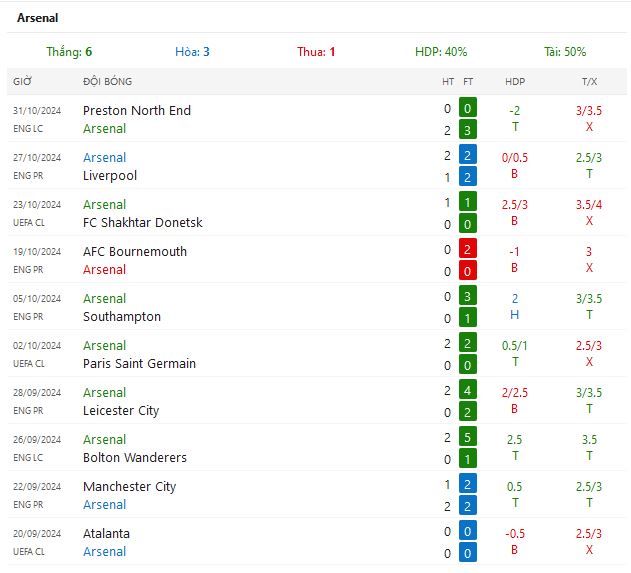Click handicap value 2/2.5 in Leicester row
Viewport: 631px width, 573px height.
(x=515, y=393)
